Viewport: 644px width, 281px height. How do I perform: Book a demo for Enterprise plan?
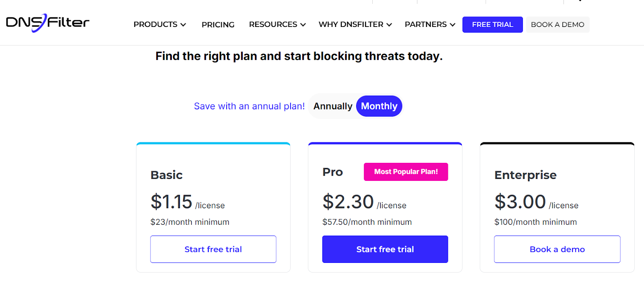(557, 249)
